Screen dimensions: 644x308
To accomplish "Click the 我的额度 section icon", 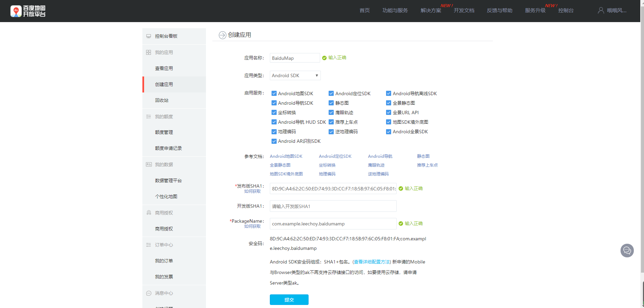I will pyautogui.click(x=149, y=117).
